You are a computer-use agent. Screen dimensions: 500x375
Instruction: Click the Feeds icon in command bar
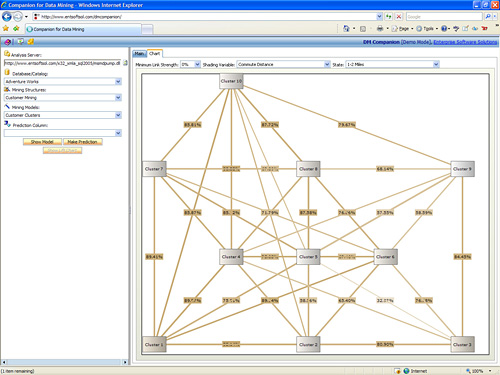pyautogui.click(x=363, y=29)
